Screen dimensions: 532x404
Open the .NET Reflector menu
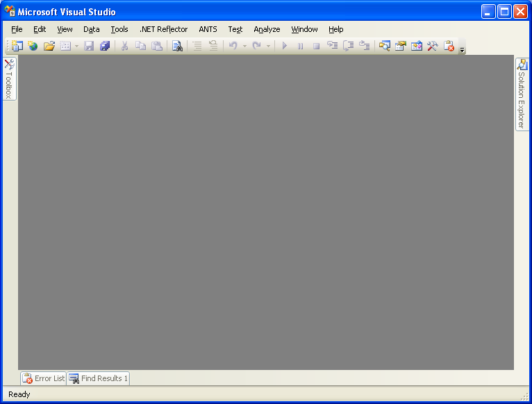(163, 29)
